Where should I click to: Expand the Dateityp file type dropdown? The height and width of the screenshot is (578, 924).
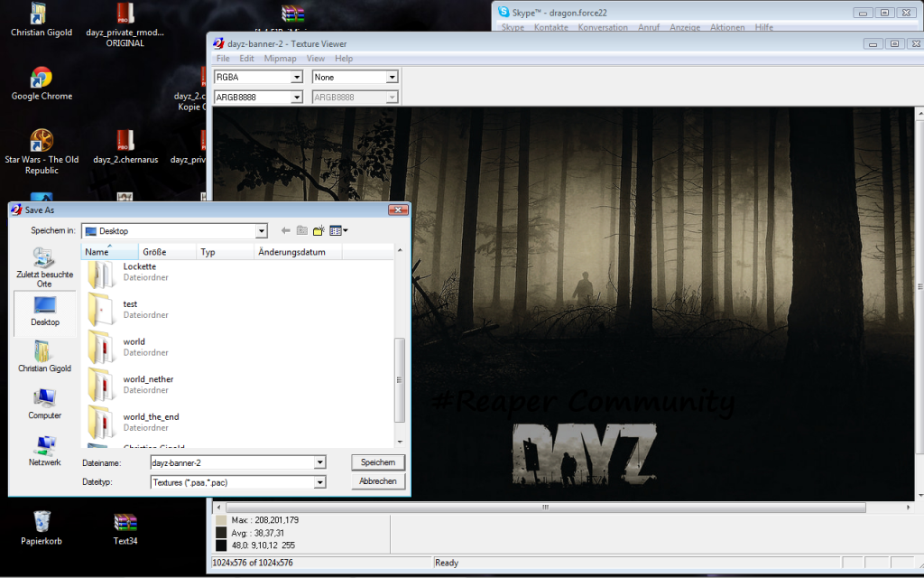[x=319, y=482]
